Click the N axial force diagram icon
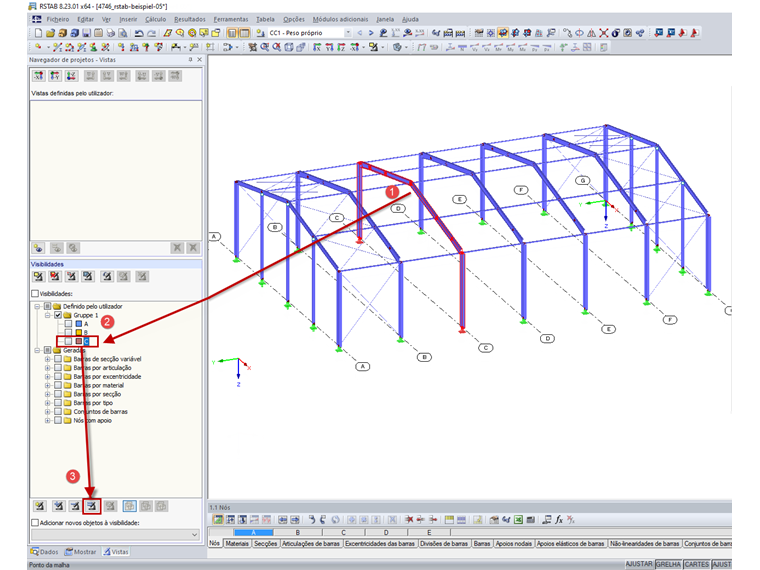Screen dimensions: 760x570 tap(462, 47)
